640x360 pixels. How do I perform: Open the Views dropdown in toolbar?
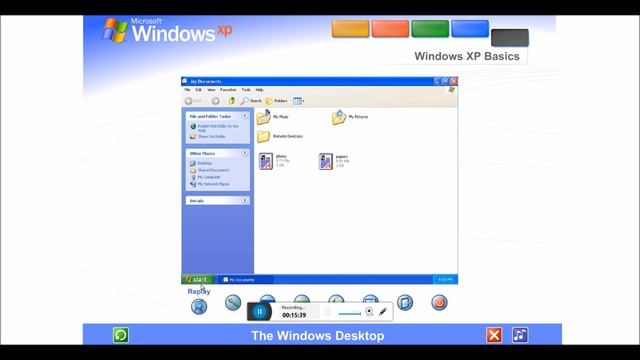pyautogui.click(x=299, y=101)
